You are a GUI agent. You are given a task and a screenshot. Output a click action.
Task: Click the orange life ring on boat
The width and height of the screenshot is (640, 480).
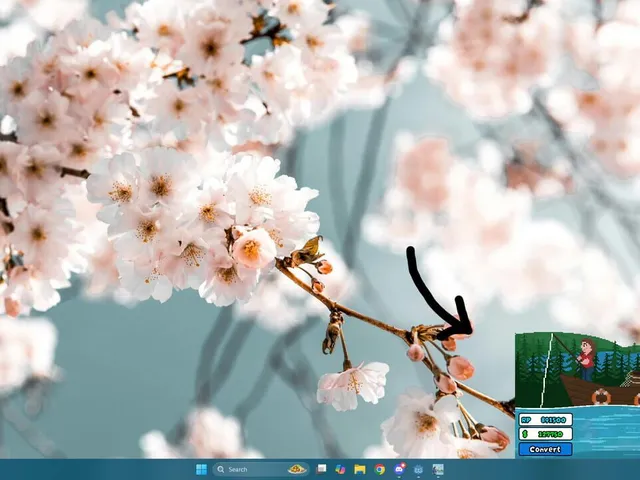601,396
